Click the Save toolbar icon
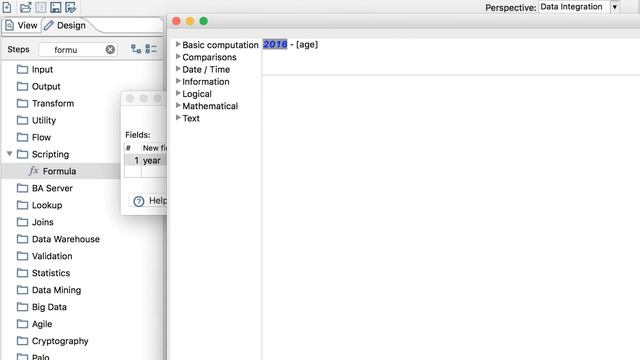640x360 pixels. (x=56, y=7)
